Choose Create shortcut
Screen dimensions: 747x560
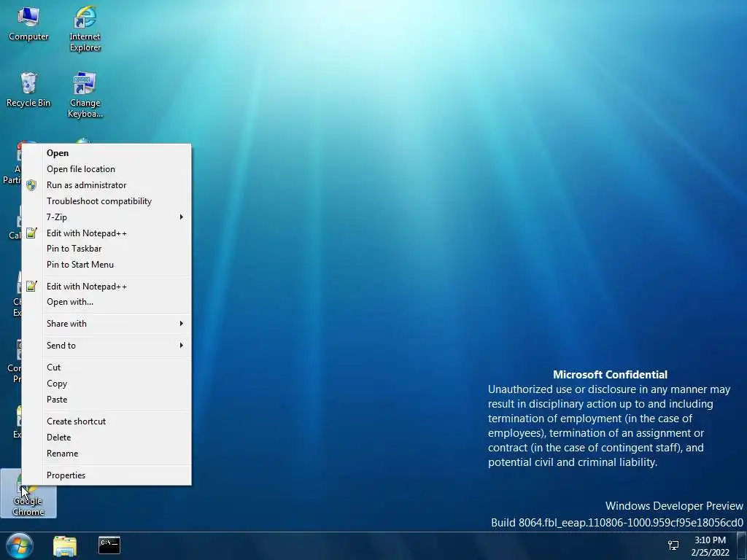pos(107,421)
